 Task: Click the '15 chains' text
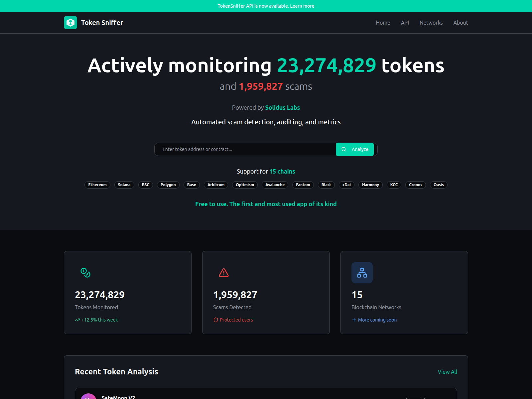click(x=282, y=172)
